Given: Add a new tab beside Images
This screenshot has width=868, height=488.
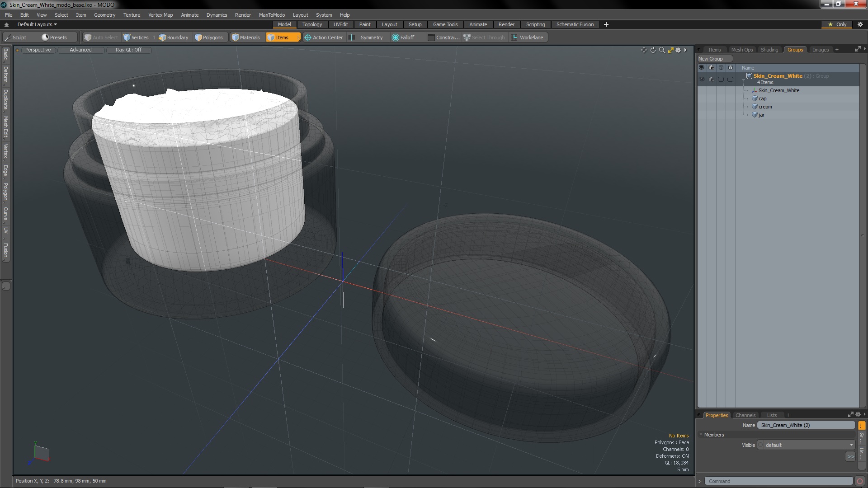Looking at the screenshot, I should point(837,50).
